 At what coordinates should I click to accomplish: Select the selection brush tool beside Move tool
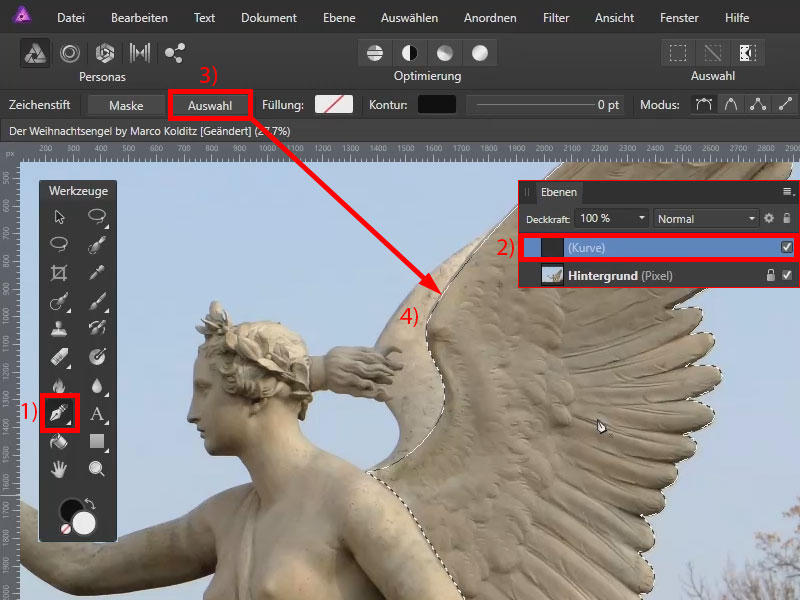(x=97, y=217)
